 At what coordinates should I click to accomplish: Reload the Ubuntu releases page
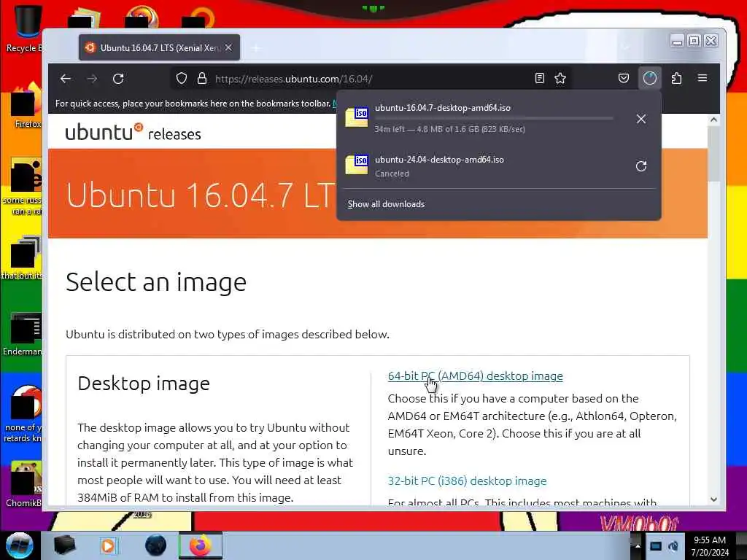pos(118,79)
